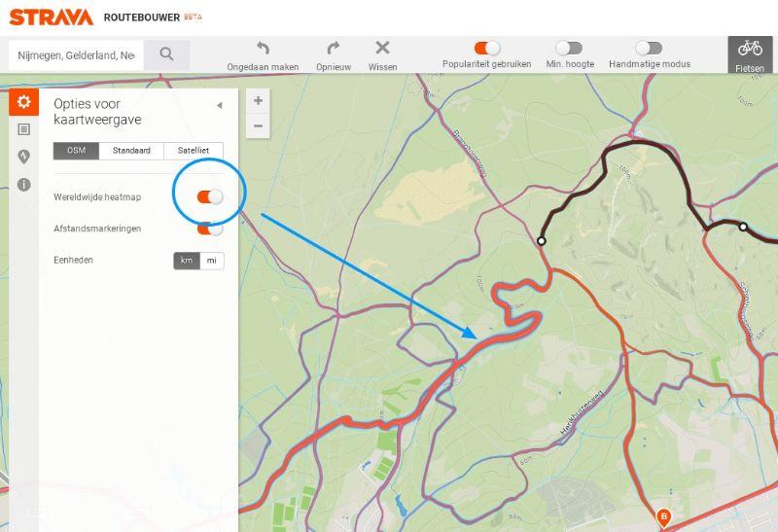This screenshot has height=532, width=778.
Task: Undo with Ongedaan maken arrow
Action: (263, 49)
